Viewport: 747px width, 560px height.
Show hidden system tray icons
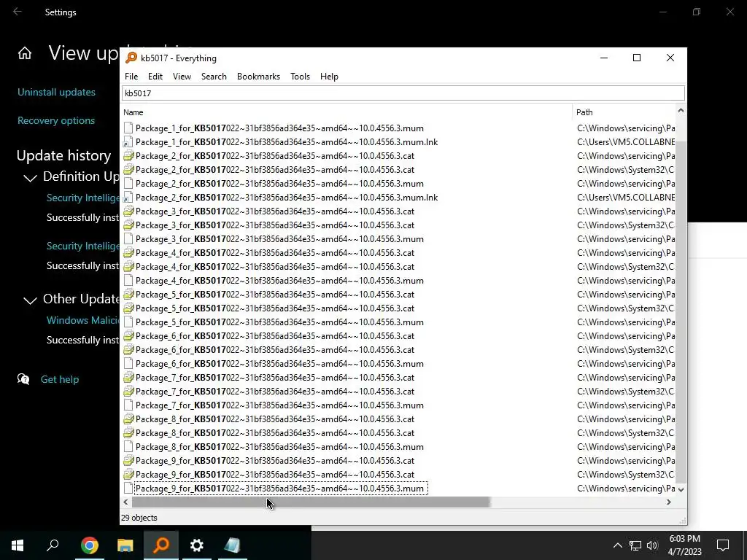(x=617, y=545)
